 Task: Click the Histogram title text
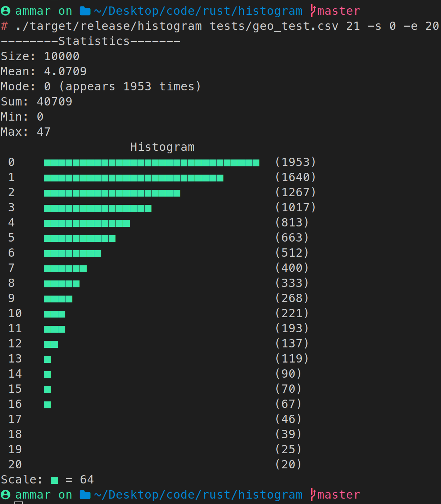tap(162, 147)
